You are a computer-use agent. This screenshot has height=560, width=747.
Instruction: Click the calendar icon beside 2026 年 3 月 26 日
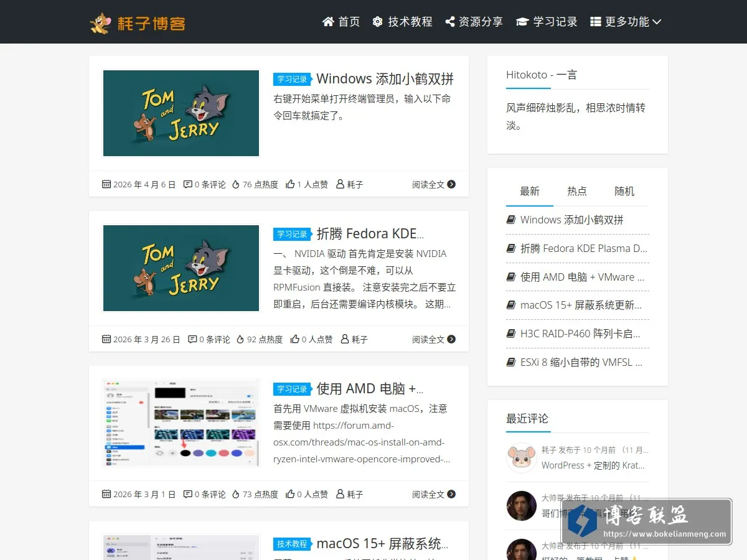pos(106,340)
